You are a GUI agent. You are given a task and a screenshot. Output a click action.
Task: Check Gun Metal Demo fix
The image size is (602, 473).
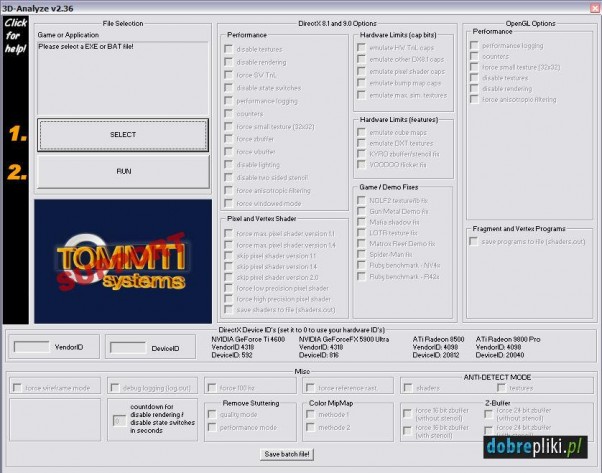[x=361, y=211]
